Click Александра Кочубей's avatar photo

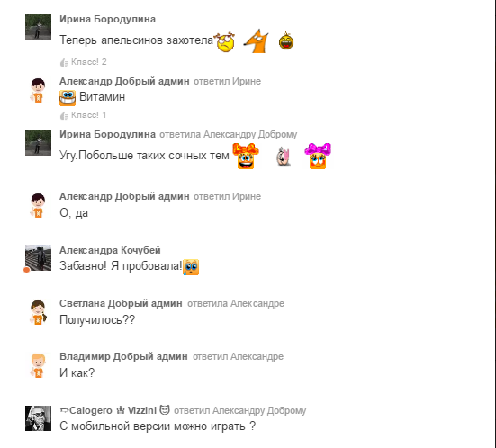(x=39, y=257)
